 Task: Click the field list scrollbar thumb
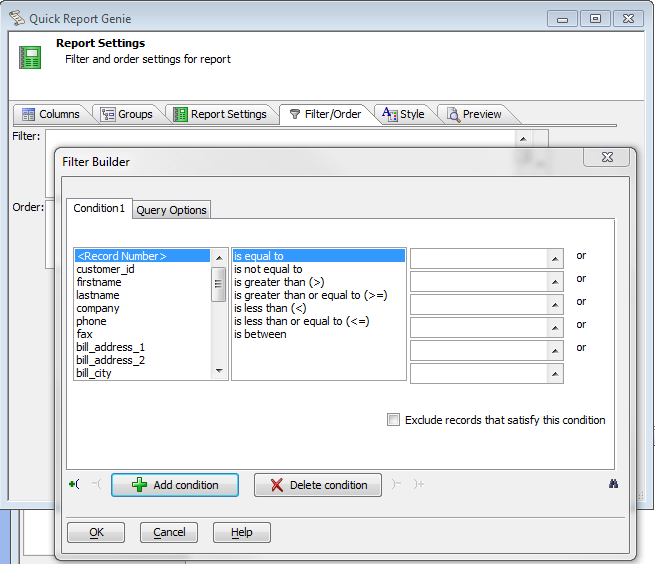click(x=218, y=284)
